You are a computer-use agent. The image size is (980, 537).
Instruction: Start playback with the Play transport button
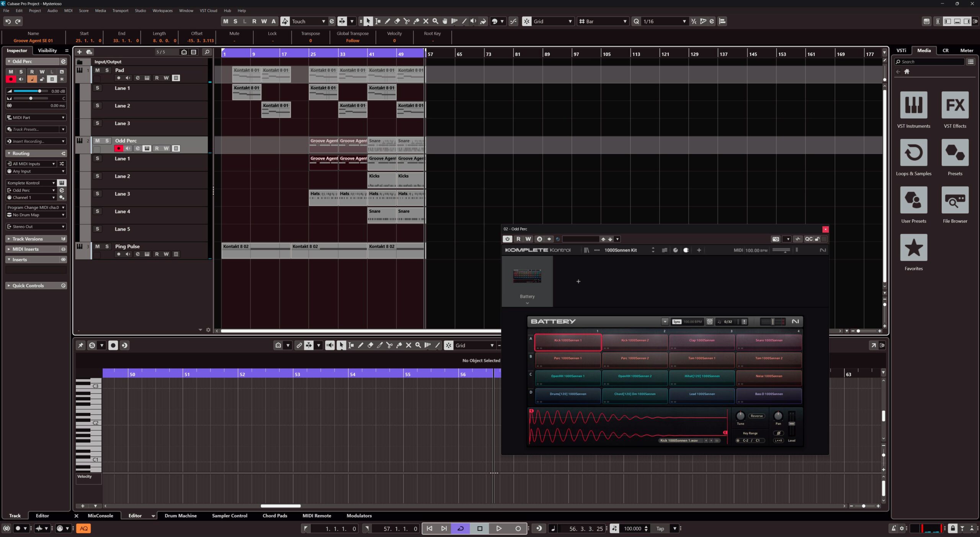pos(499,529)
